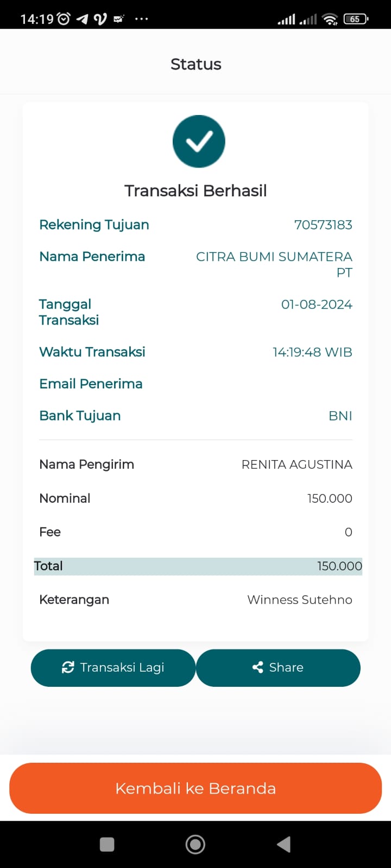The width and height of the screenshot is (391, 868).
Task: Click the Transaksi Lagi button
Action: pos(113,668)
